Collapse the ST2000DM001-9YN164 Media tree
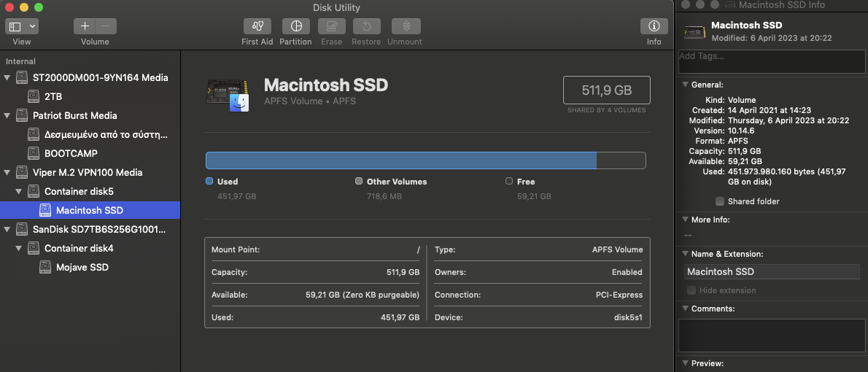Screen dimensions: 868x372 click(7, 78)
